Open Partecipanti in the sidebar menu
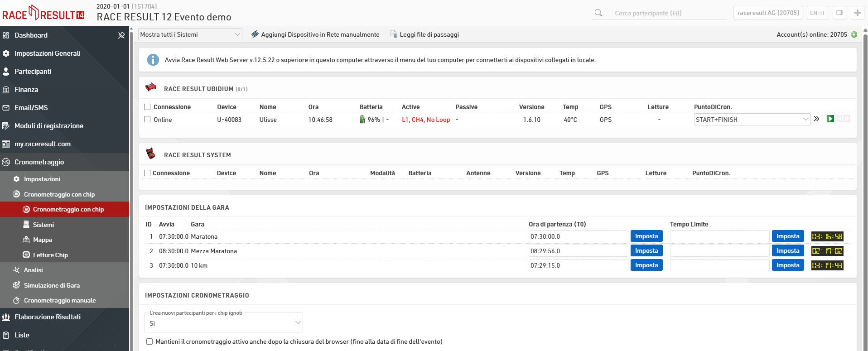This screenshot has height=351, width=868. pos(33,72)
